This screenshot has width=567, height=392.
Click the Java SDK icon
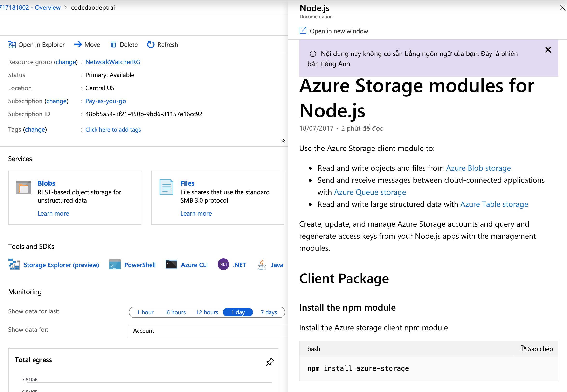262,264
